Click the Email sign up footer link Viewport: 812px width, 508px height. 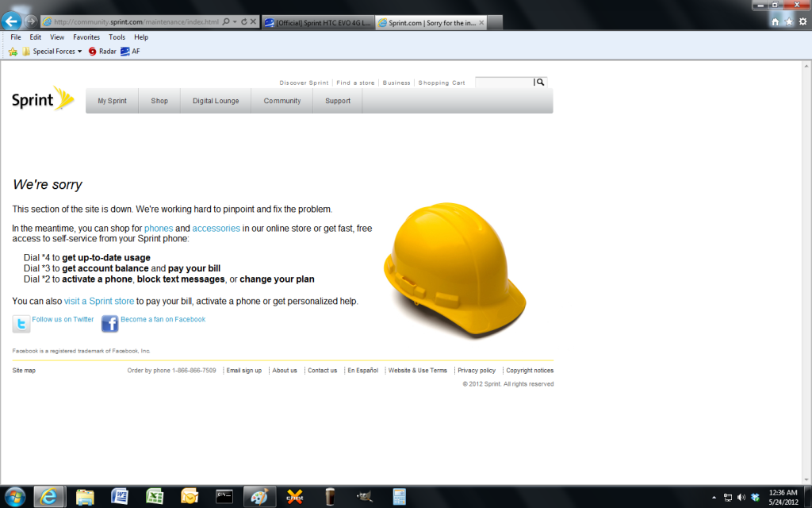pyautogui.click(x=244, y=371)
